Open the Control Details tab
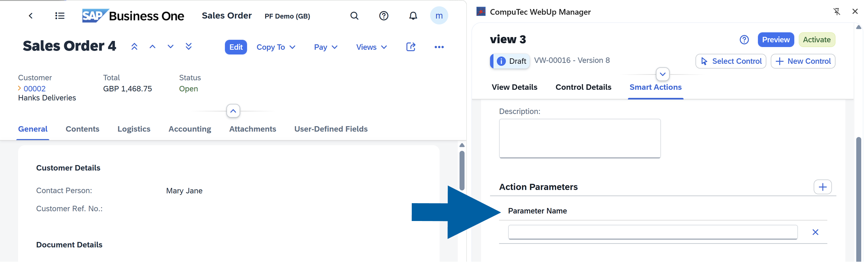Screen dimensions: 868x262 tap(583, 87)
